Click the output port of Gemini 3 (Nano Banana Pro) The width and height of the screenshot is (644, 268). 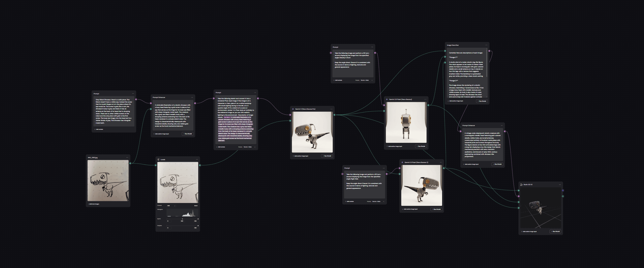coord(334,115)
